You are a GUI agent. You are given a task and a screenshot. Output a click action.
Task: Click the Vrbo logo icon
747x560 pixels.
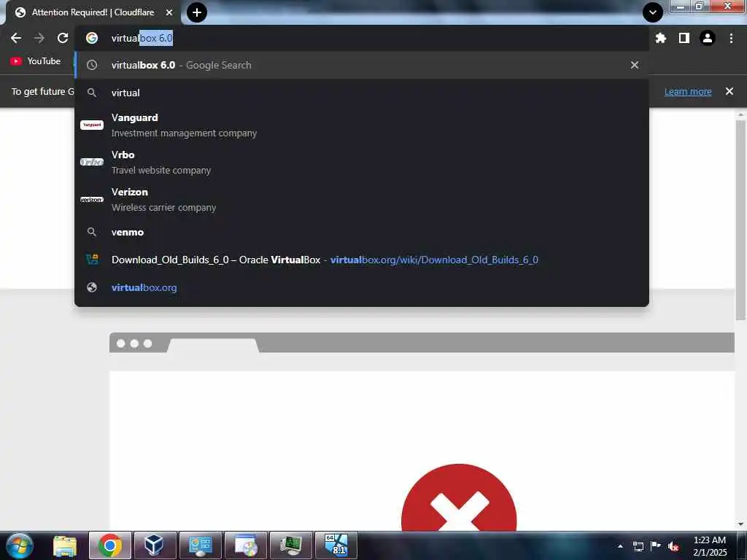[92, 162]
